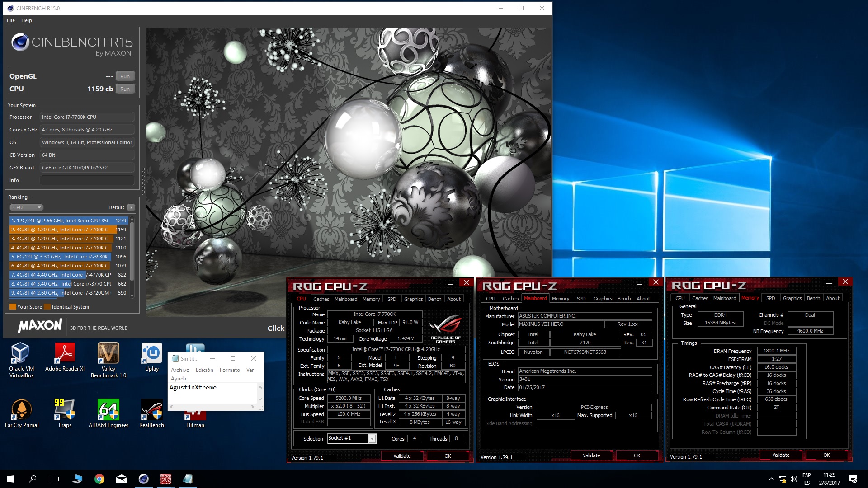Switch to Cinebench via taskbar icon
Viewport: 868px width, 488px height.
coord(144,479)
